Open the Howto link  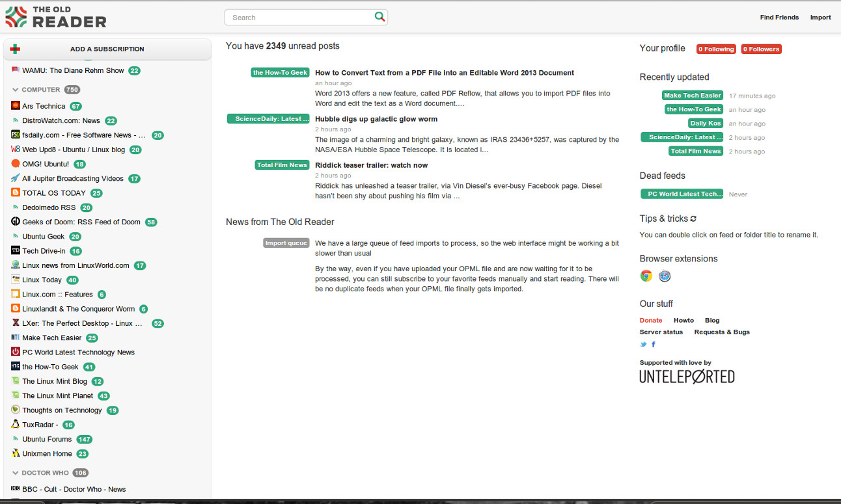(684, 321)
